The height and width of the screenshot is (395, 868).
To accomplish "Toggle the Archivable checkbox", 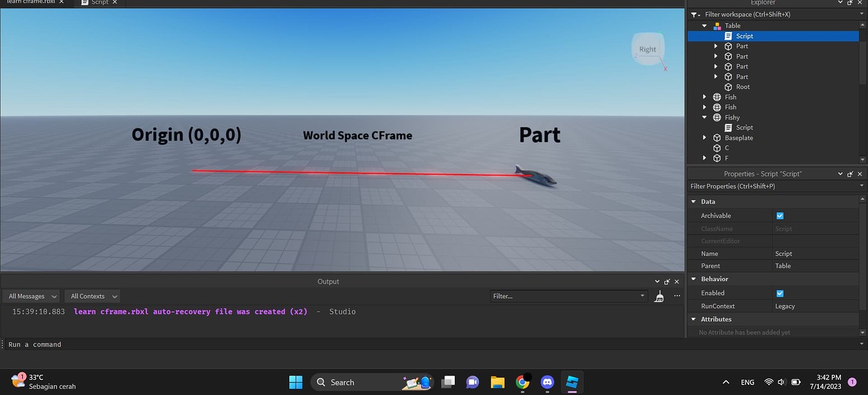I will [x=779, y=215].
